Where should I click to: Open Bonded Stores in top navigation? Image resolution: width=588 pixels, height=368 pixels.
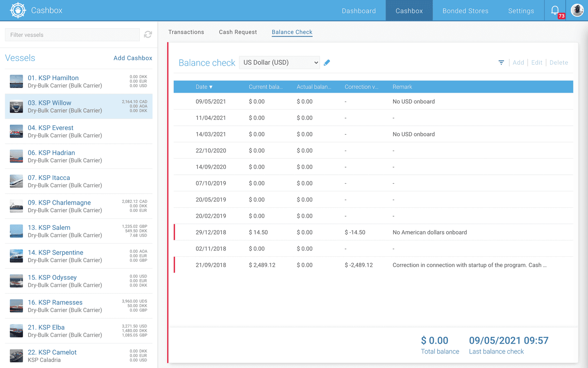465,11
